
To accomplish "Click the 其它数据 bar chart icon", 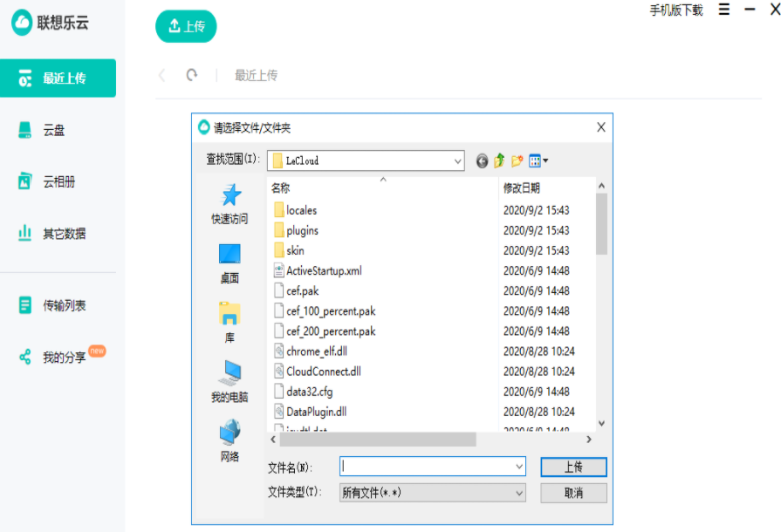I will [25, 232].
